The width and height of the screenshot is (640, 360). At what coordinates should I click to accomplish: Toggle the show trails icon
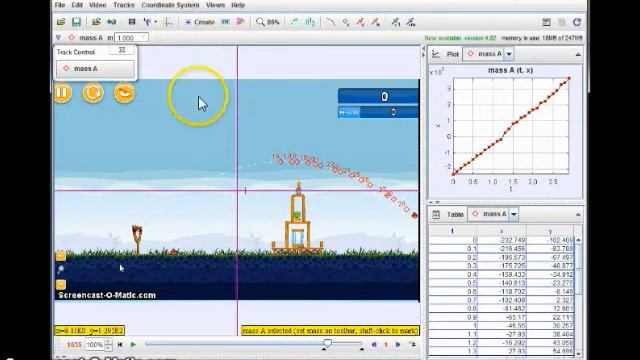point(294,22)
